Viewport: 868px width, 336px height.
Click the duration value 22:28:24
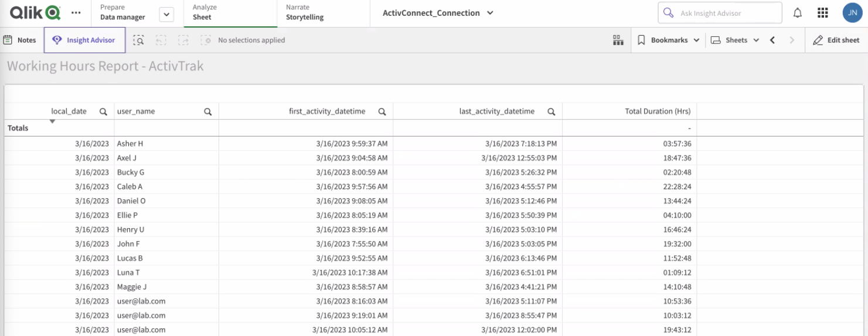click(677, 186)
